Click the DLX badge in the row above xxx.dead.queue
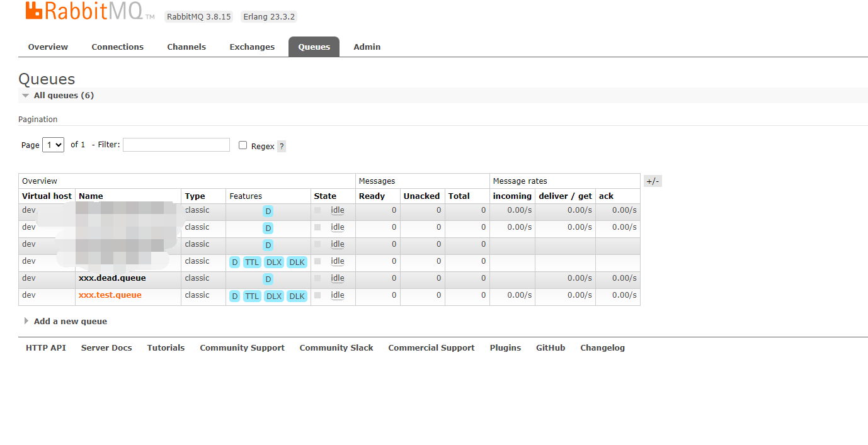The height and width of the screenshot is (445, 868). [x=274, y=262]
